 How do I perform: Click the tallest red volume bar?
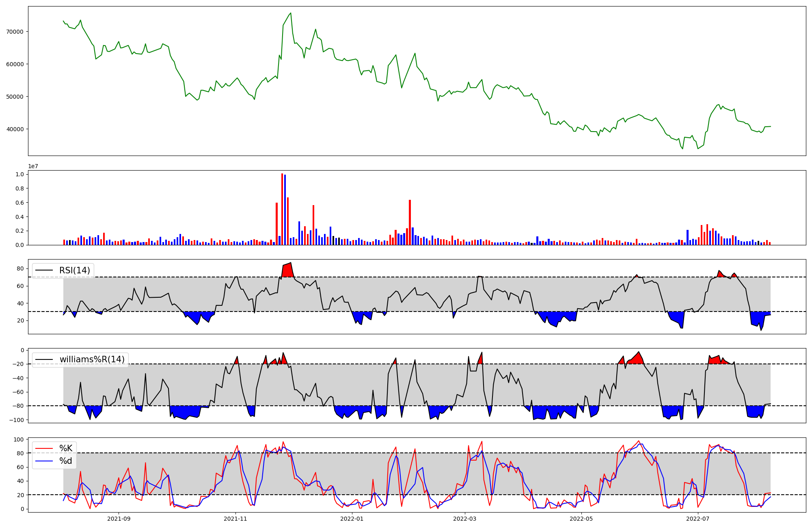282,209
